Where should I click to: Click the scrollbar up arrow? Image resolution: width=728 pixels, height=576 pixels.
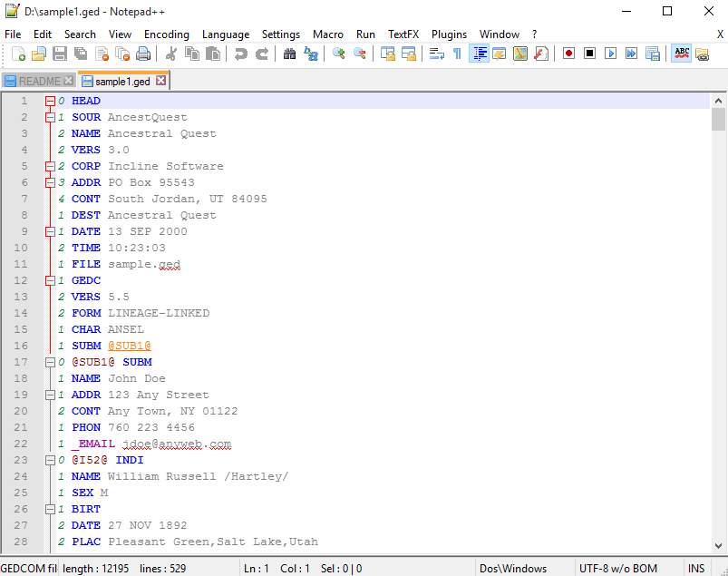(718, 101)
